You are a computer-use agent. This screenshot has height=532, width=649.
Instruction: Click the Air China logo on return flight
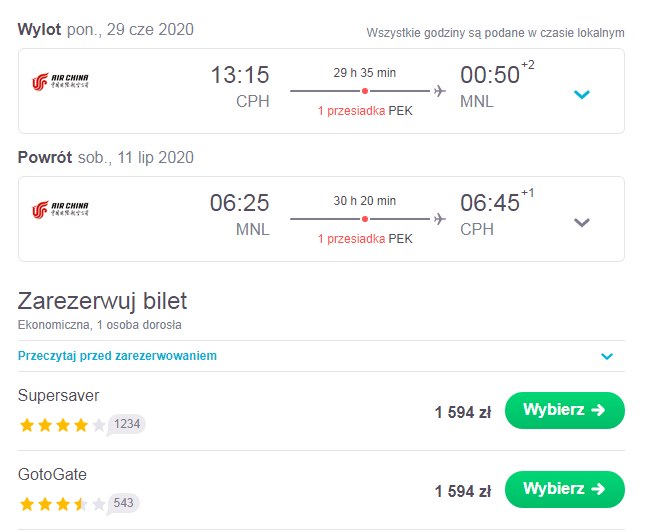click(60, 209)
